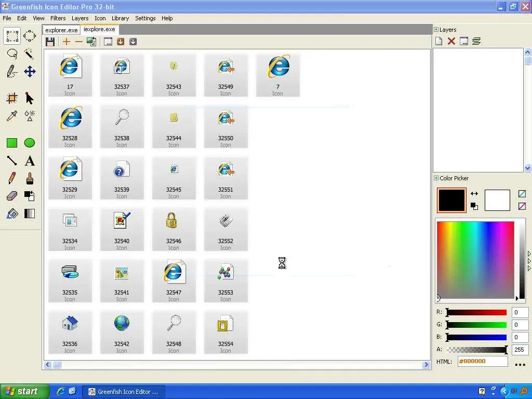
Task: Click Greenfish Icon Editor taskbar button
Action: click(x=124, y=392)
